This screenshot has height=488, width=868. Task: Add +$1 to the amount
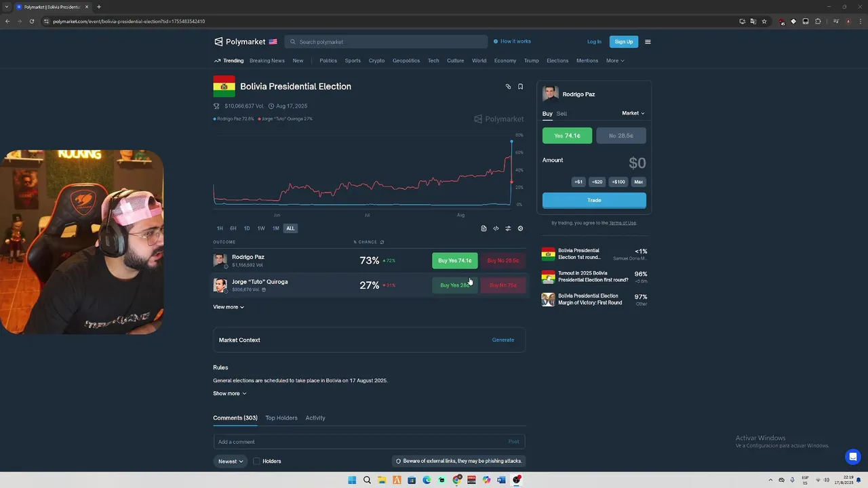(578, 182)
